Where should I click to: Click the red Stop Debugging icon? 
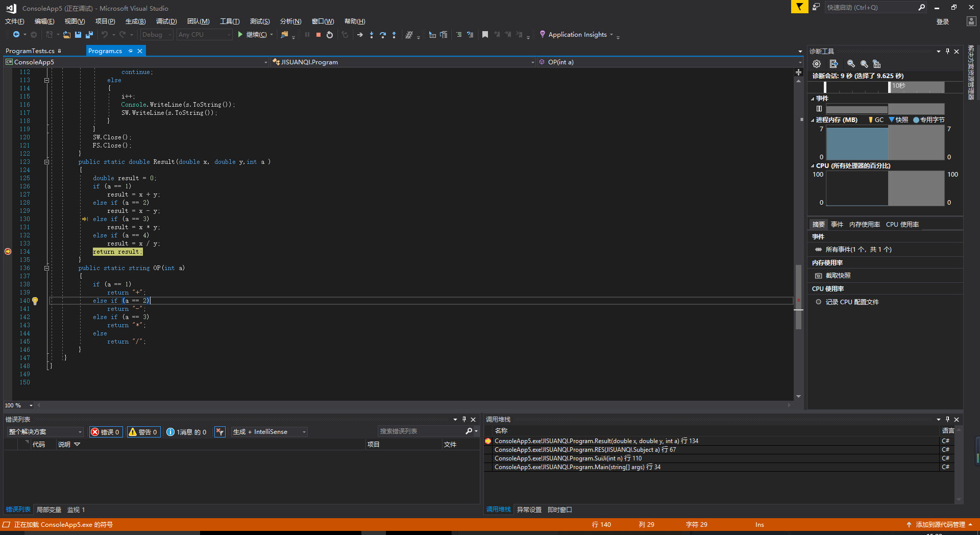(318, 35)
